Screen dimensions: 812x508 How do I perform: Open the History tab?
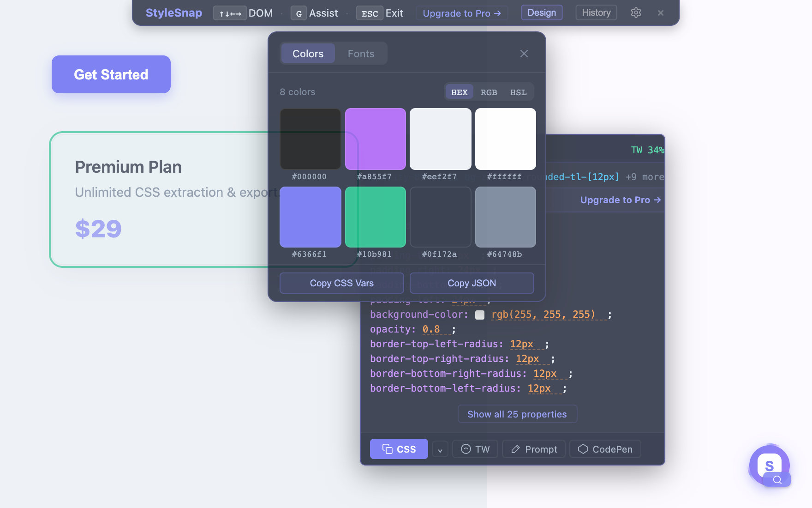tap(596, 12)
